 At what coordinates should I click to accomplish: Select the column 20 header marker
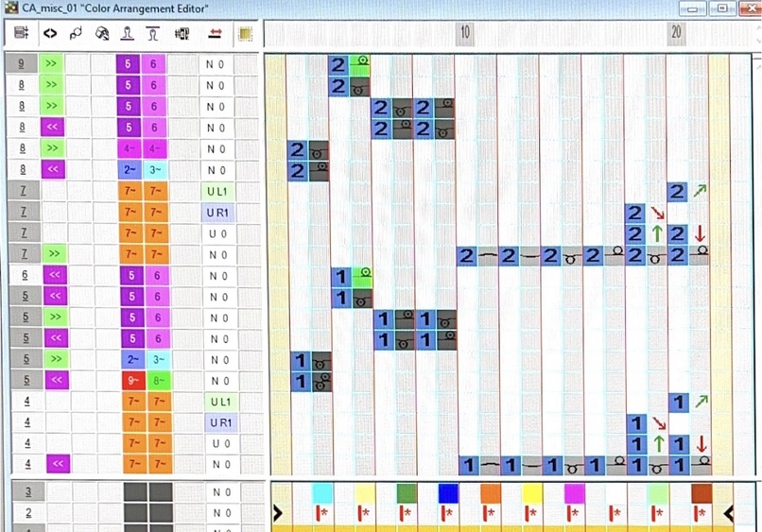[676, 33]
